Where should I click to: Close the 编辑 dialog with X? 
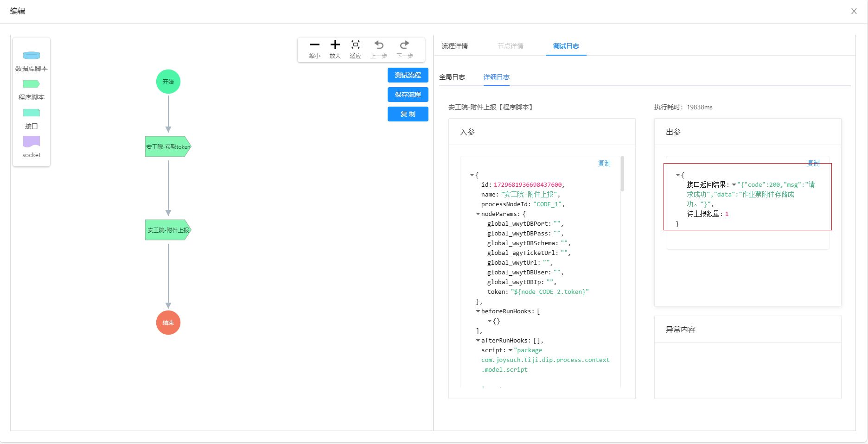854,11
